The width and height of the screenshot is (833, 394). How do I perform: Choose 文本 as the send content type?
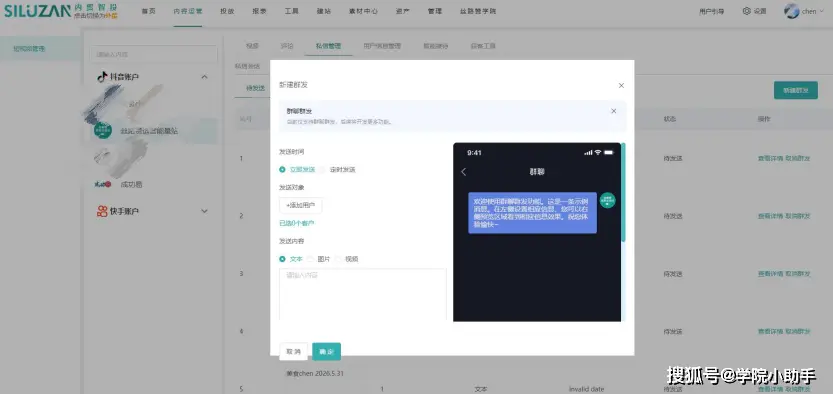coord(291,259)
